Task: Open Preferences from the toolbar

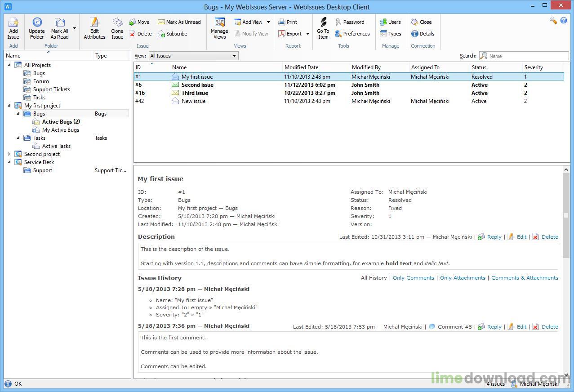Action: click(352, 34)
